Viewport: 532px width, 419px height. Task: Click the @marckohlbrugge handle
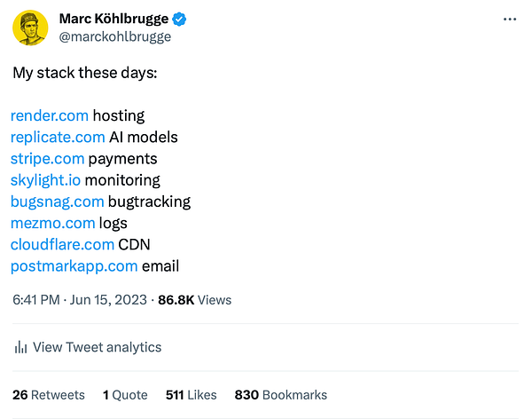pyautogui.click(x=115, y=36)
